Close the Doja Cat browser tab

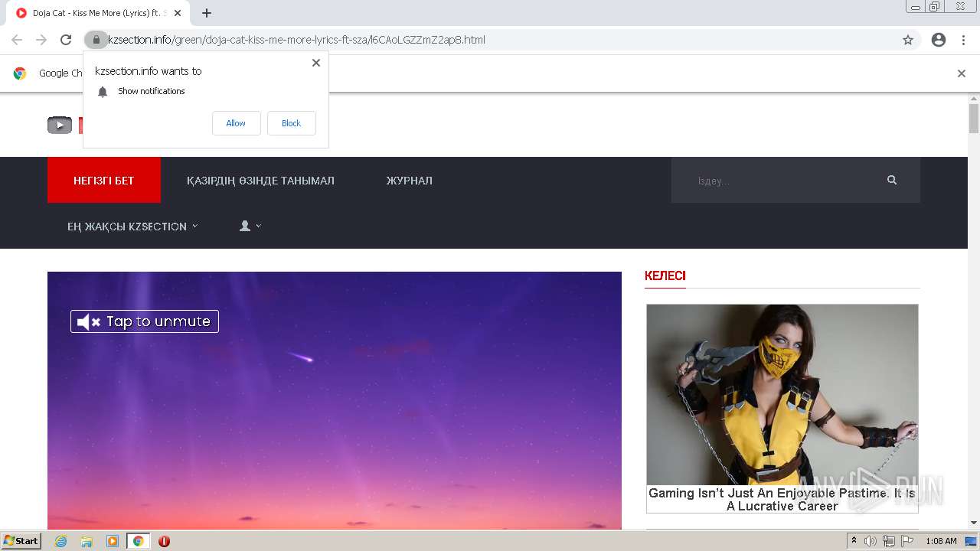pos(178,13)
